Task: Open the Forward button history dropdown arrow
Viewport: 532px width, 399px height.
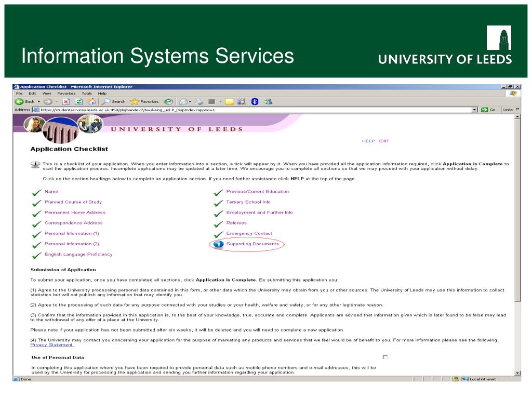Action: tap(56, 102)
